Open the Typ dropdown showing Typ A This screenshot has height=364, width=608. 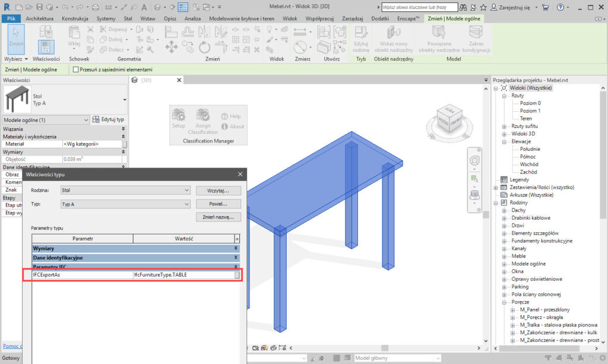tap(124, 204)
